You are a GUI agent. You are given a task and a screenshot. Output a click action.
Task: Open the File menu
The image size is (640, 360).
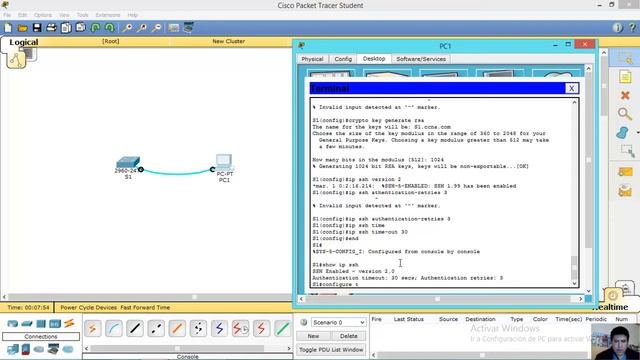pos(7,15)
